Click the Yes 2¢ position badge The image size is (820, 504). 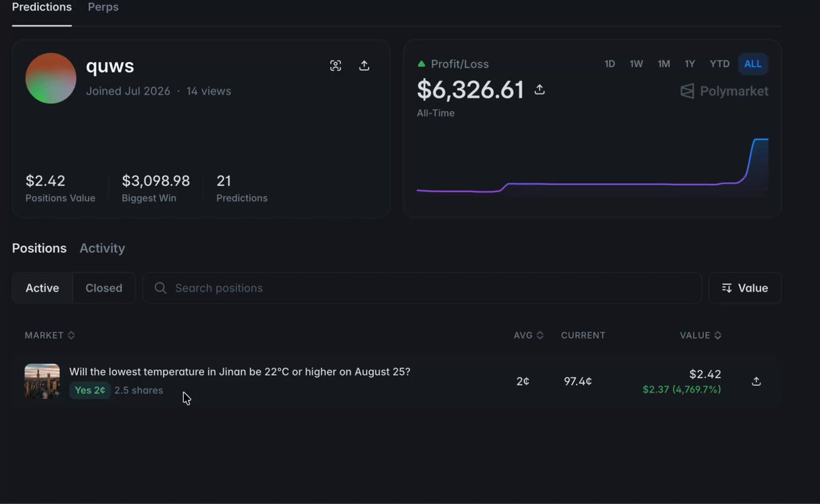click(x=90, y=391)
